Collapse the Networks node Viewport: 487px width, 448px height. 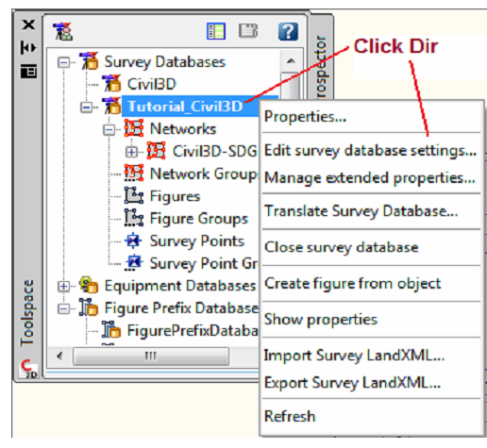coord(109,129)
